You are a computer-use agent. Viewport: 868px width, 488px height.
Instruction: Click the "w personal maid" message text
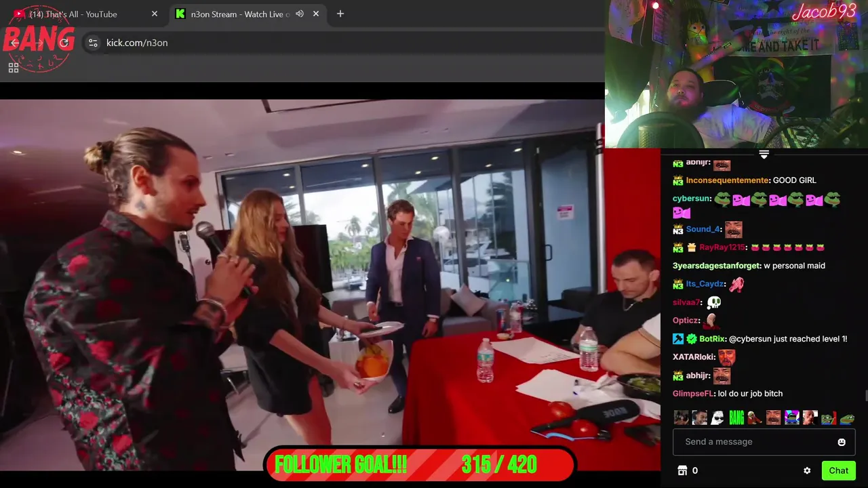click(794, 266)
